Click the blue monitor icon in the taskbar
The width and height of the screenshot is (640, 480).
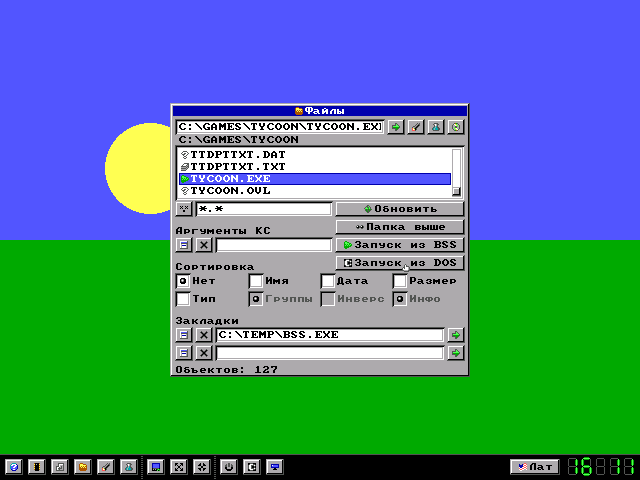click(275, 467)
